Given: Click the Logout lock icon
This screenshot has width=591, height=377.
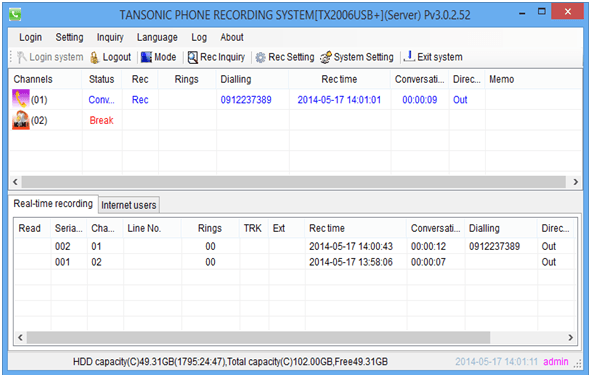Looking at the screenshot, I should point(94,58).
